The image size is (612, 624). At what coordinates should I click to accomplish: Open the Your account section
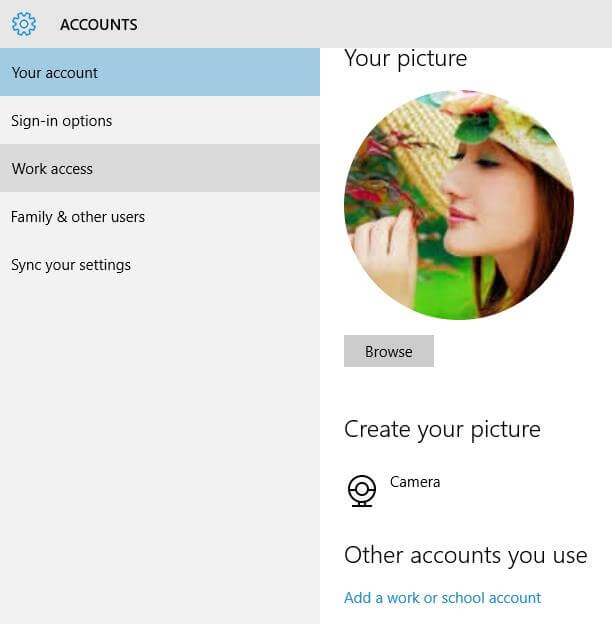(160, 72)
